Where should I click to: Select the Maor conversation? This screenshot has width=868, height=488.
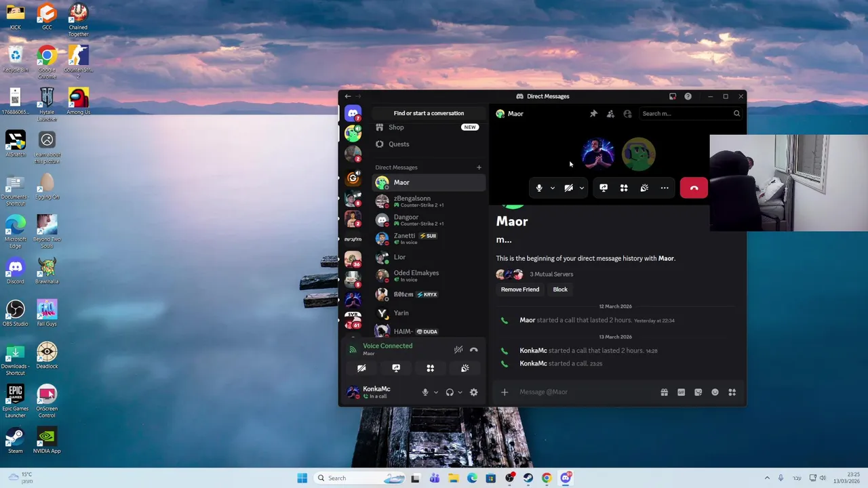429,182
